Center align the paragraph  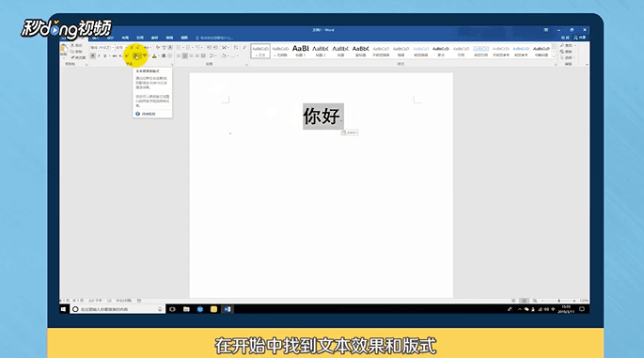click(185, 55)
